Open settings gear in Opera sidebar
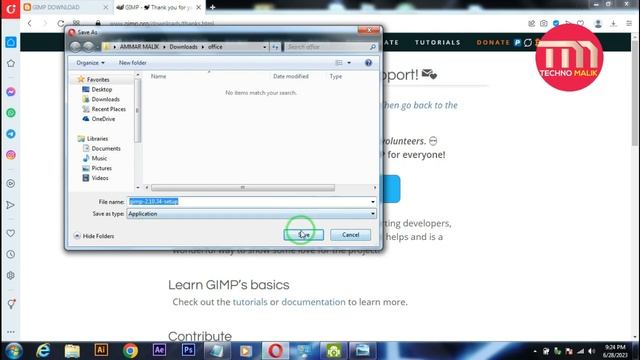This screenshot has width=640, height=360. pos(11,276)
